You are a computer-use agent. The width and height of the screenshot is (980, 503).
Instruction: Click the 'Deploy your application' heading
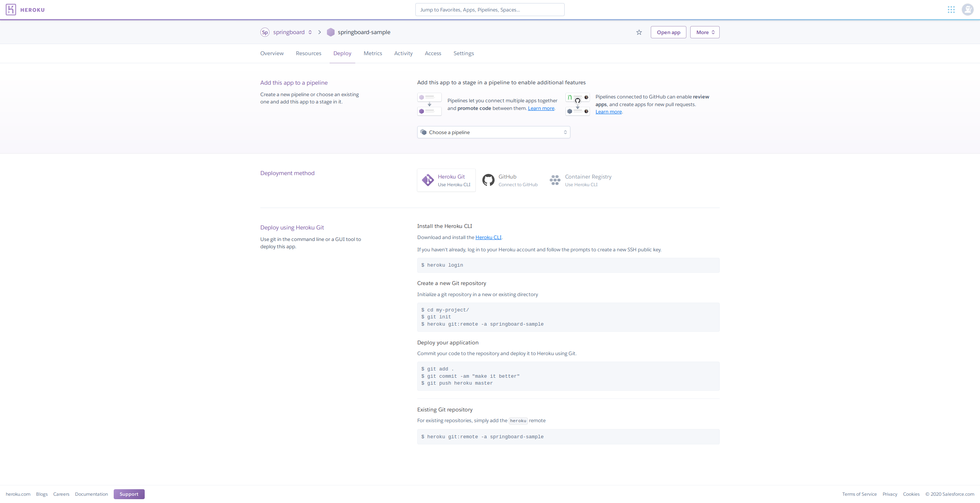pos(448,342)
